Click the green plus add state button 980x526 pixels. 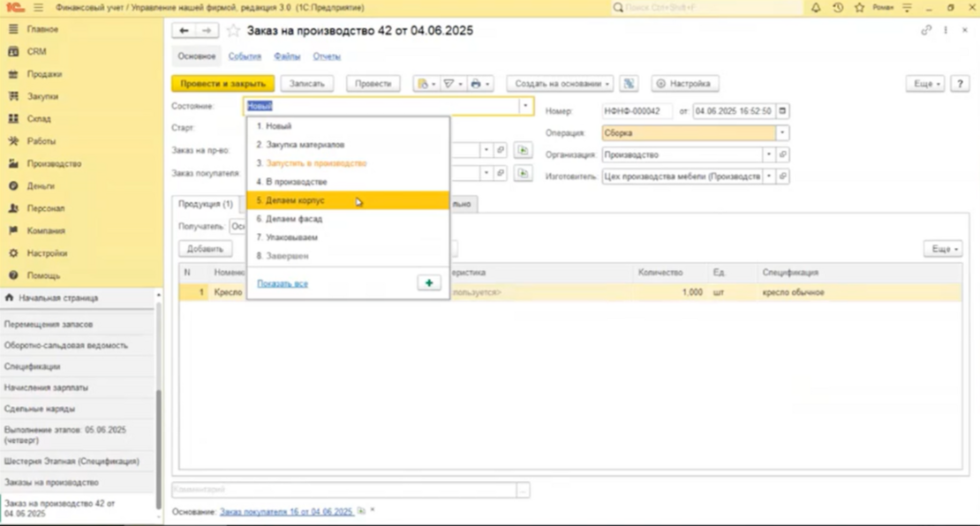(429, 283)
